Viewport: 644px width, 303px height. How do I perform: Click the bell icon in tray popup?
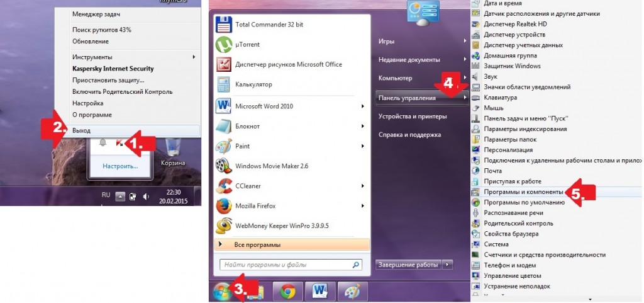coord(103,142)
